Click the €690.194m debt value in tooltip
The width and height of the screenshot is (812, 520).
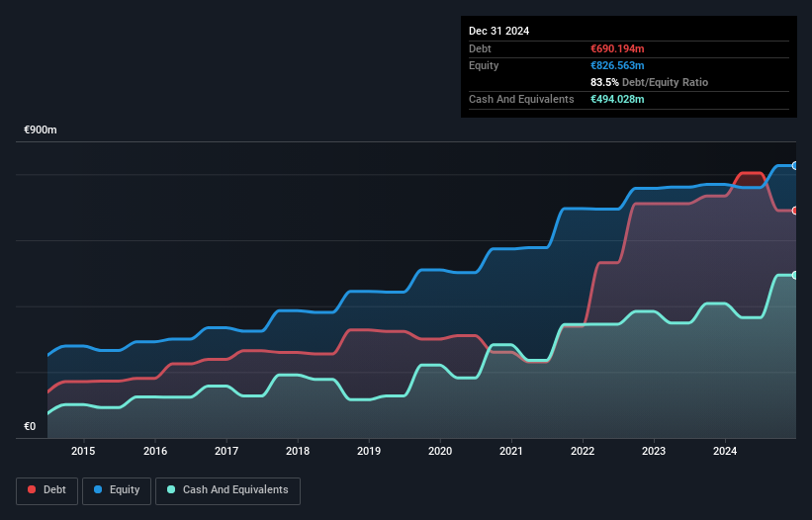point(617,48)
